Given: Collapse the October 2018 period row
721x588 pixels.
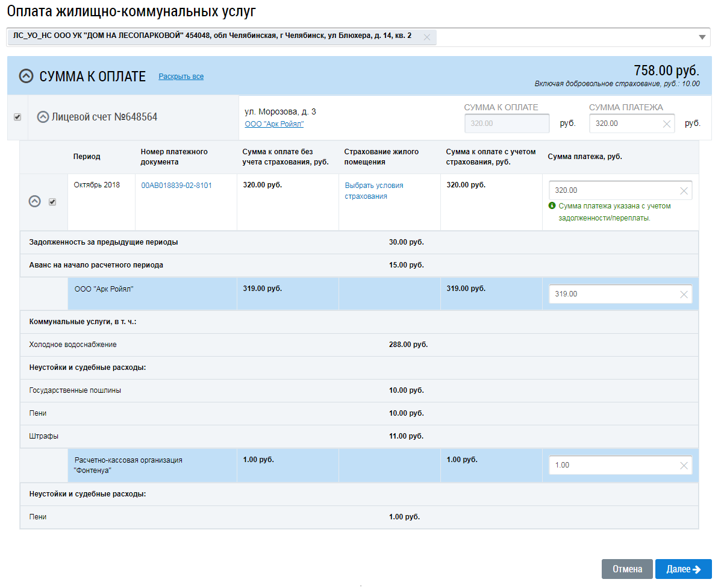Looking at the screenshot, I should (35, 202).
